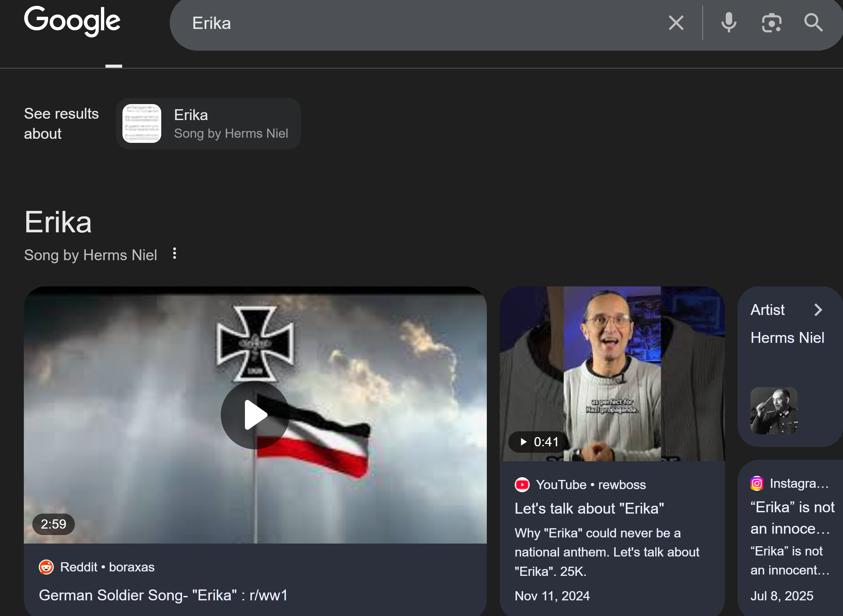Click the "See results about" label
The height and width of the screenshot is (616, 843).
point(62,124)
